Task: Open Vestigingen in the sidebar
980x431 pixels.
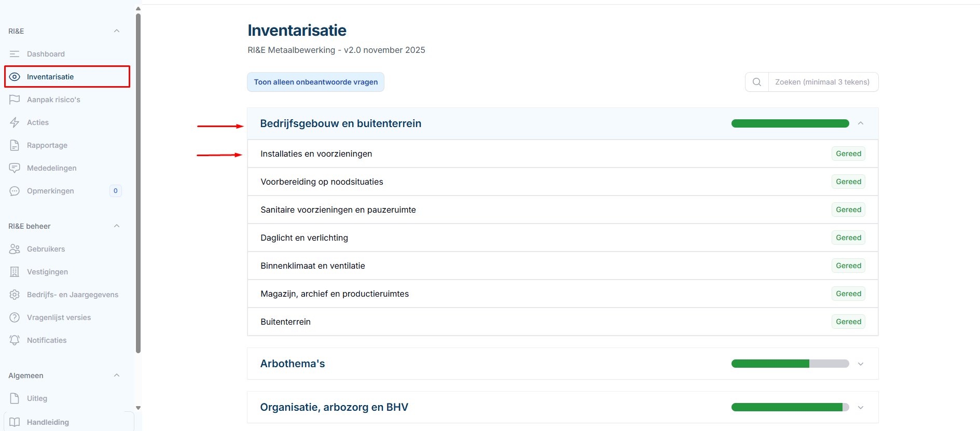Action: click(x=67, y=272)
